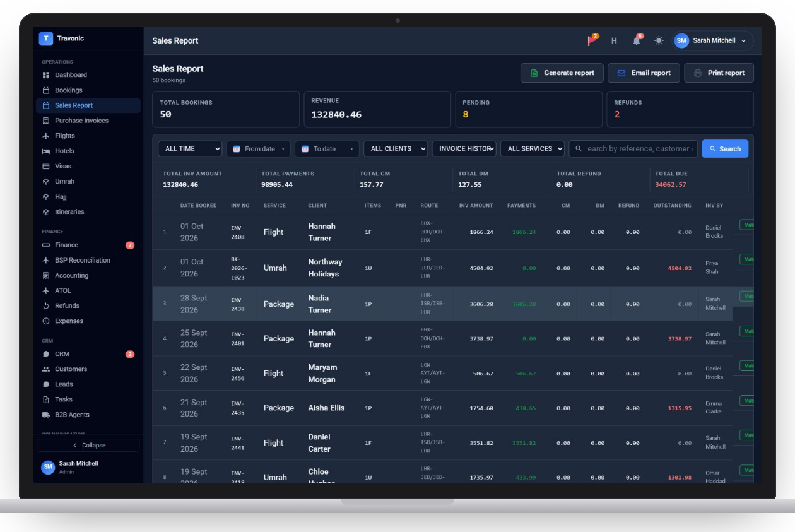This screenshot has width=795, height=532.
Task: Open the flag notifications icon
Action: click(592, 40)
